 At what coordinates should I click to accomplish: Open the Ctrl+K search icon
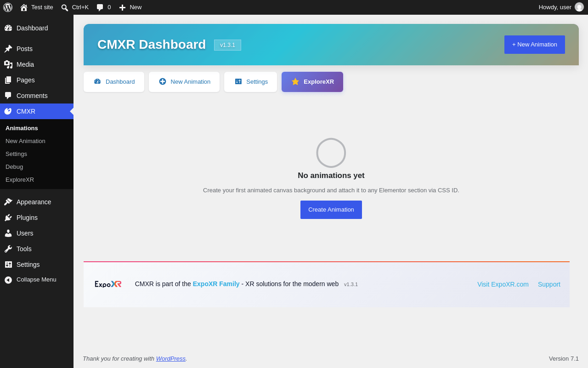65,7
